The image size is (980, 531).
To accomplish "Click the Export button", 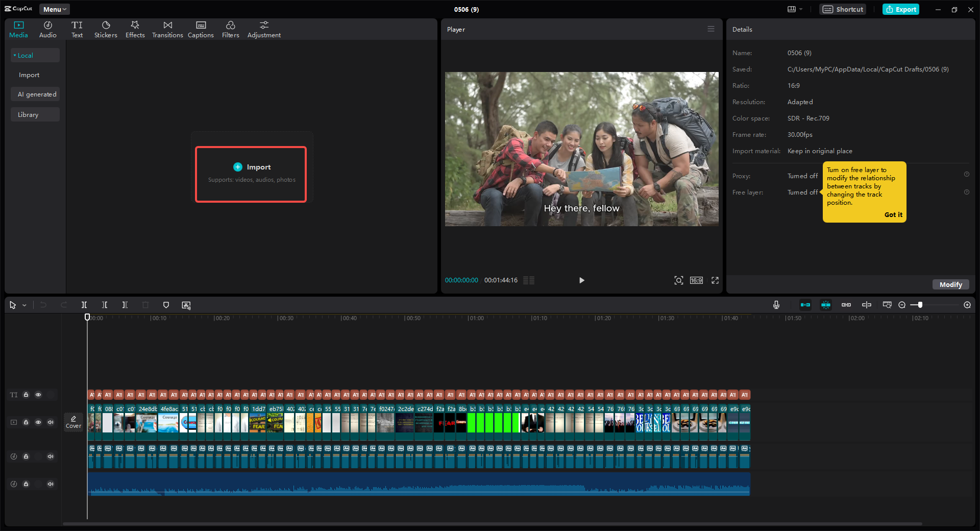I will [900, 9].
